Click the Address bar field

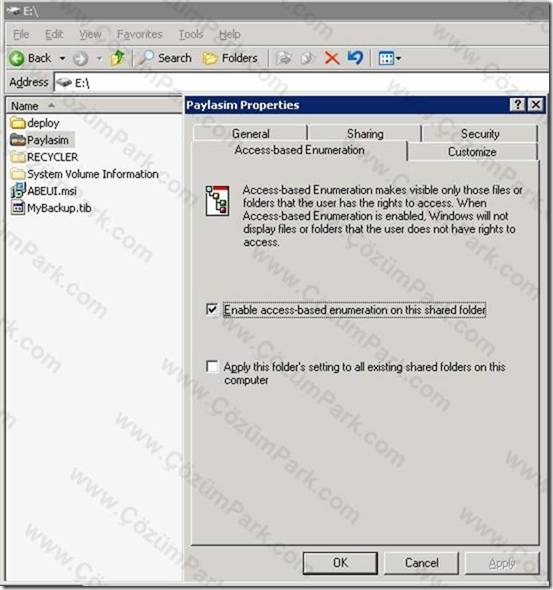[x=301, y=82]
